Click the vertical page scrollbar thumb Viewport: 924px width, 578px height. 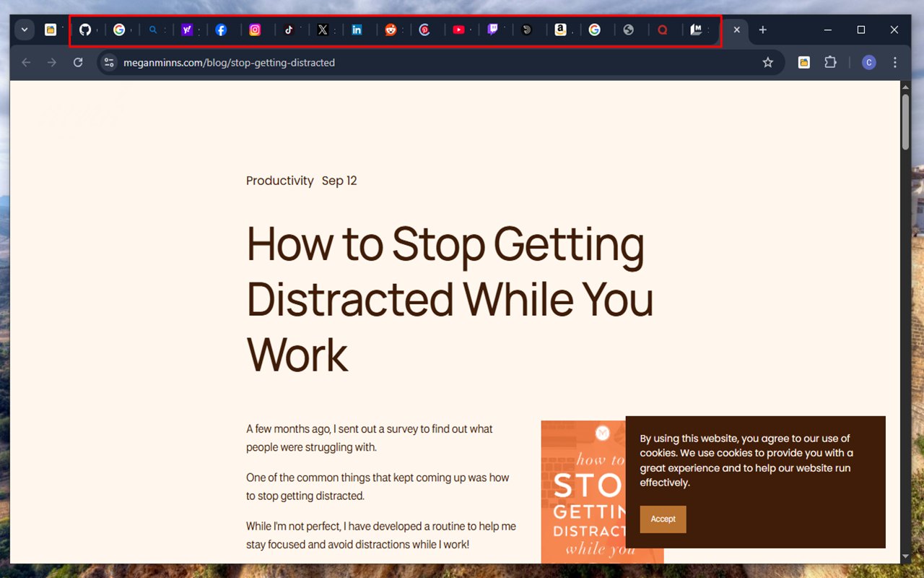[x=906, y=121]
